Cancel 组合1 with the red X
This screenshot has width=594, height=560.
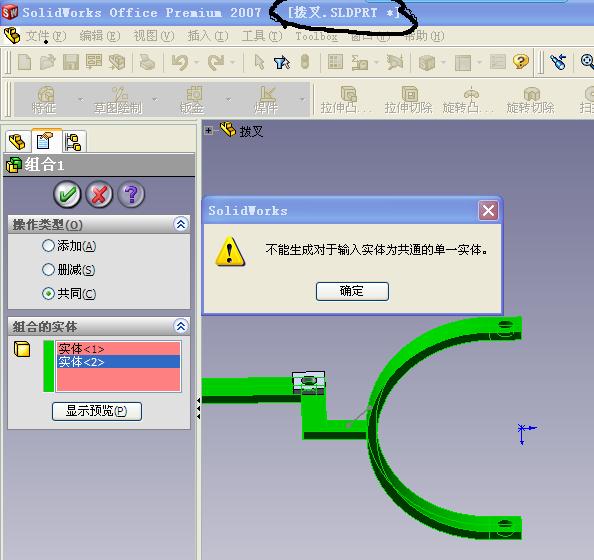[99, 194]
